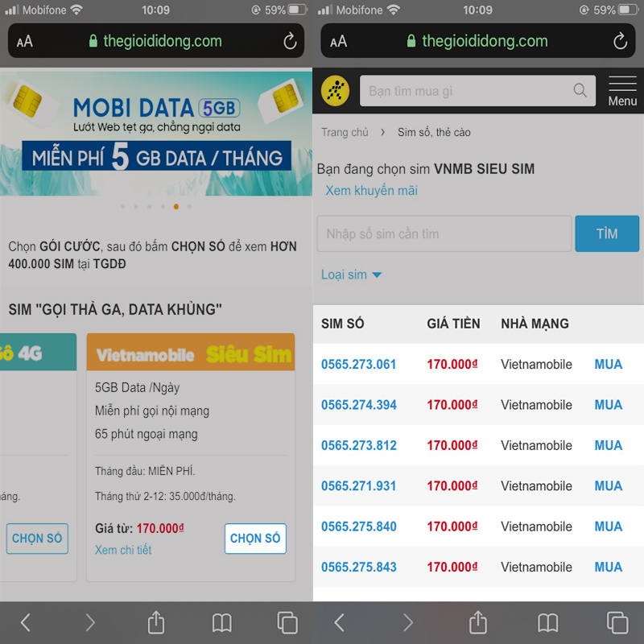Open sim number 0565.271.931
This screenshot has width=644, height=644.
358,486
